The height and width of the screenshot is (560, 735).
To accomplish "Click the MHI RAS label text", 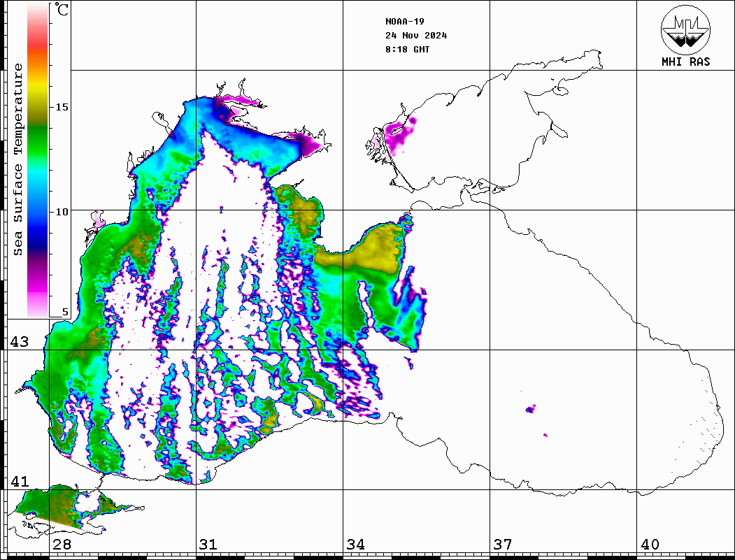I will tap(685, 62).
